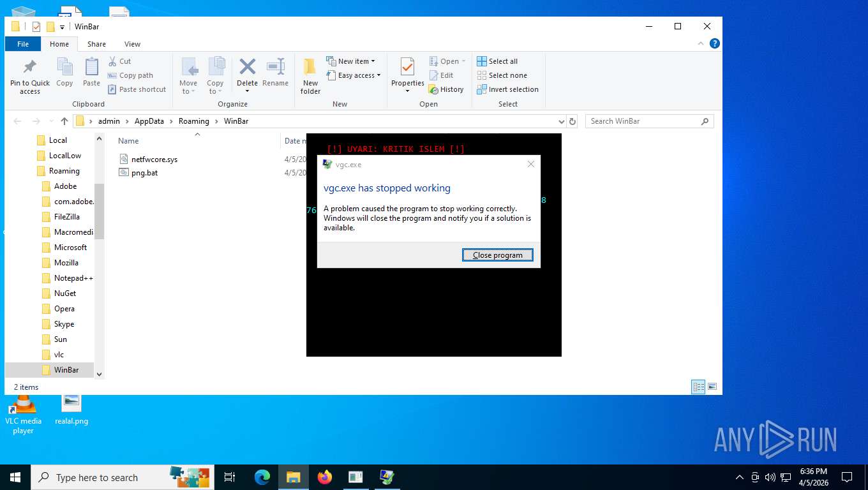This screenshot has width=868, height=490.
Task: Open Task View from taskbar
Action: 230,477
